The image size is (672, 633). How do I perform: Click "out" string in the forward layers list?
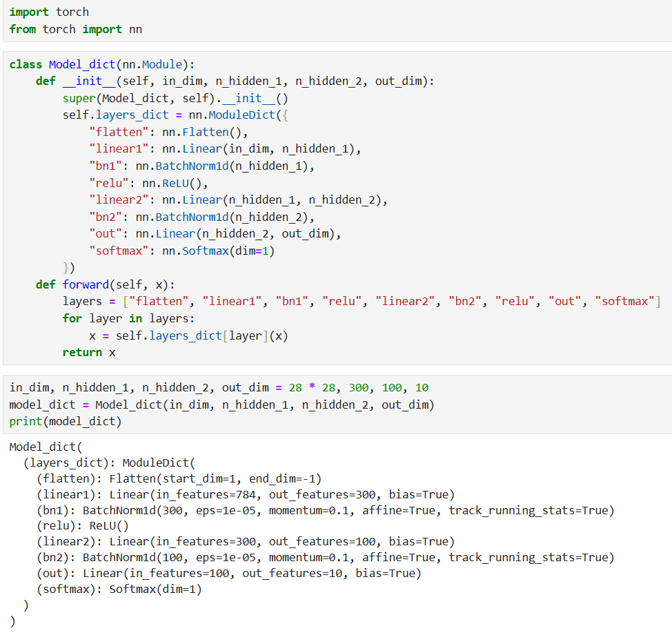pos(564,302)
